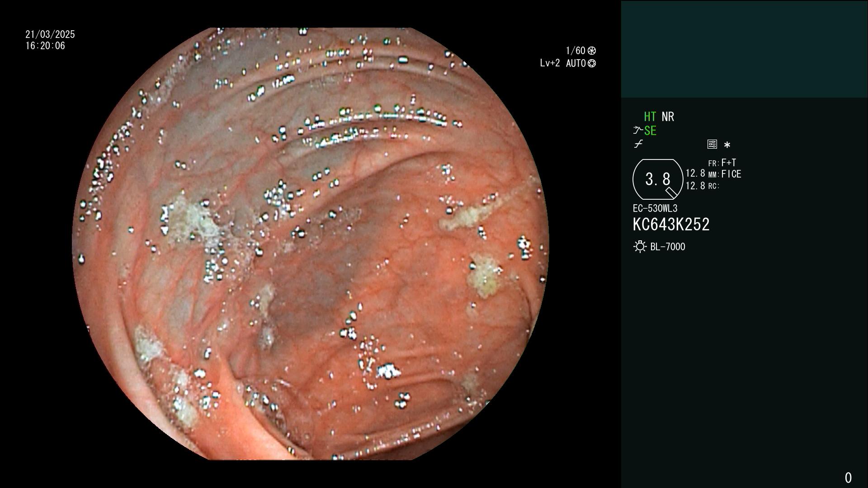
Task: Click the scope model EC-530WL3
Action: [x=655, y=208]
